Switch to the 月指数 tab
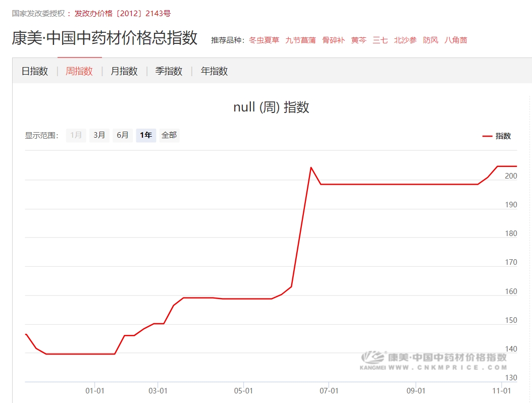Screen dimensions: 532x403 point(124,71)
